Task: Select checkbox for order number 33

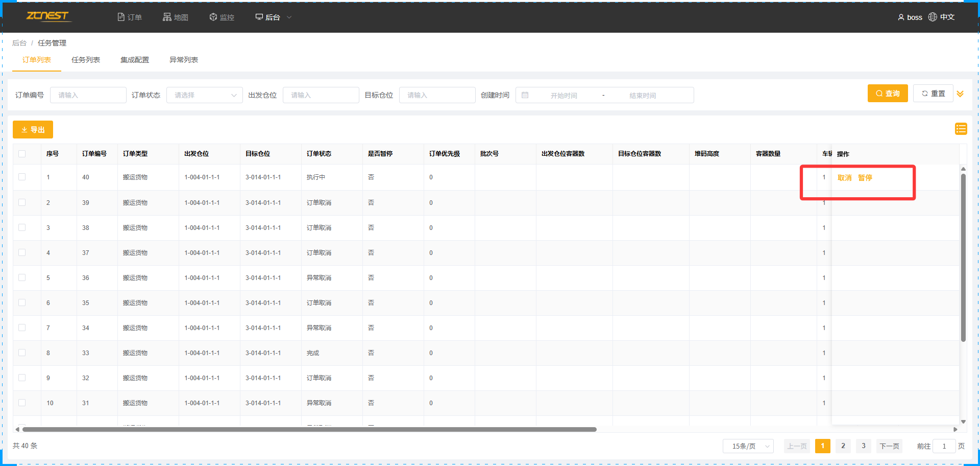Action: [x=22, y=353]
